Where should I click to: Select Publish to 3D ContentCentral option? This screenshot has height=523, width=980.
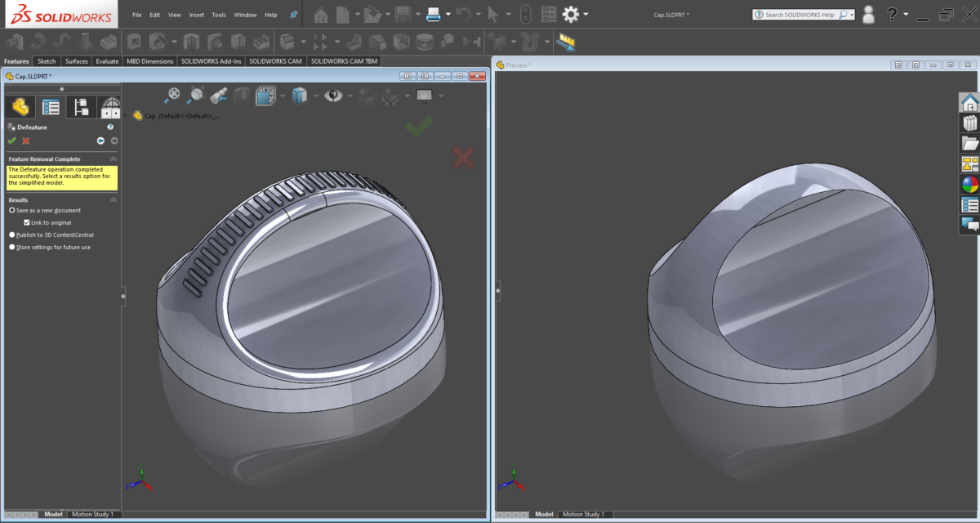pos(11,235)
